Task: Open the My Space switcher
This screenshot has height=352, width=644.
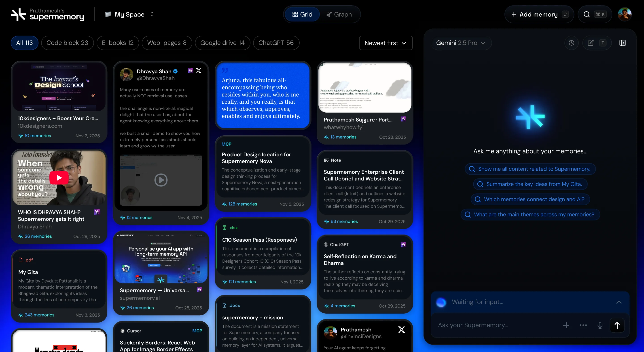Action: pyautogui.click(x=129, y=15)
